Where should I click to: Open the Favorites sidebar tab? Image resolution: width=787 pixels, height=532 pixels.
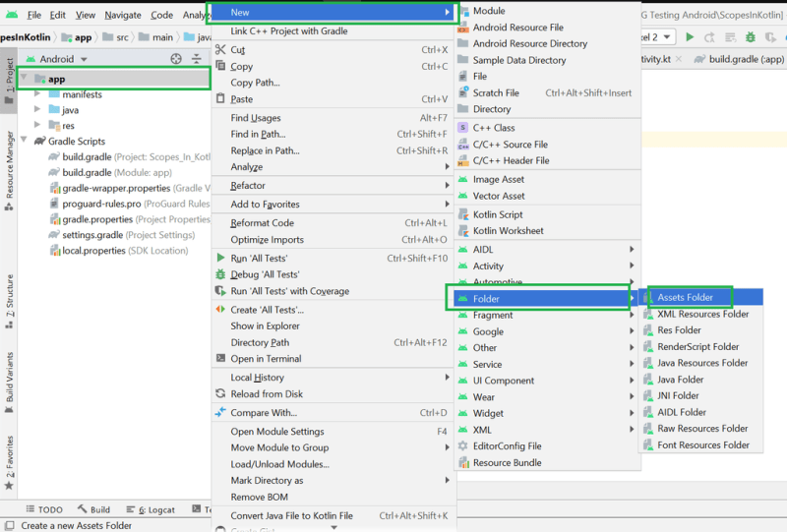9,462
